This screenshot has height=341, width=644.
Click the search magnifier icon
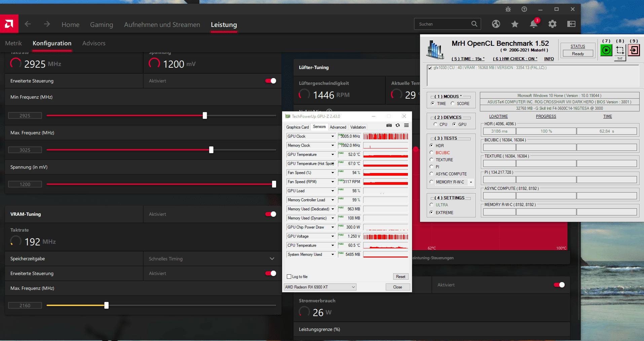tap(474, 24)
